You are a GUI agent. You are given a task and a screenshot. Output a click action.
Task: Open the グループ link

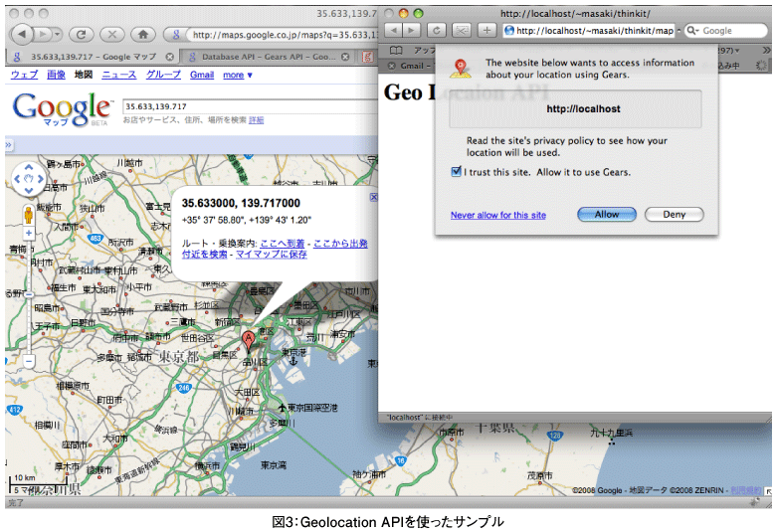click(163, 75)
